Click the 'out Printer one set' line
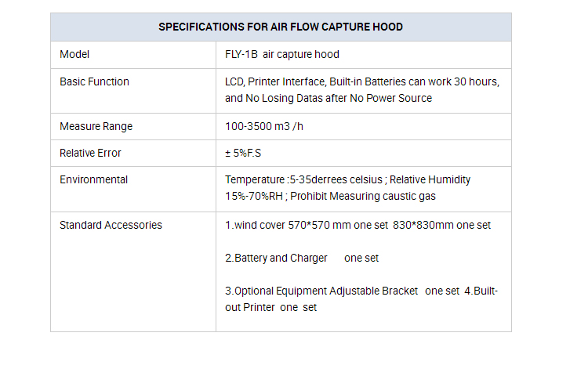 pos(270,307)
